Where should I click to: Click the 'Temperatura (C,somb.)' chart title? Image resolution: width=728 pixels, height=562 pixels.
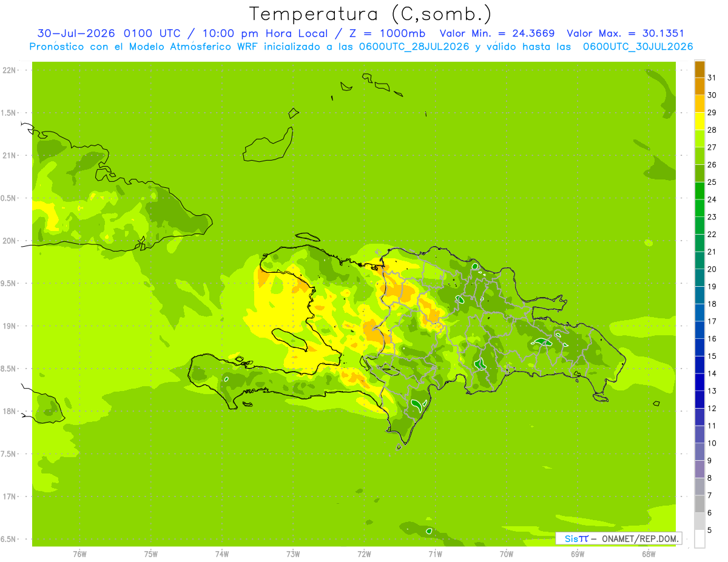tap(370, 14)
